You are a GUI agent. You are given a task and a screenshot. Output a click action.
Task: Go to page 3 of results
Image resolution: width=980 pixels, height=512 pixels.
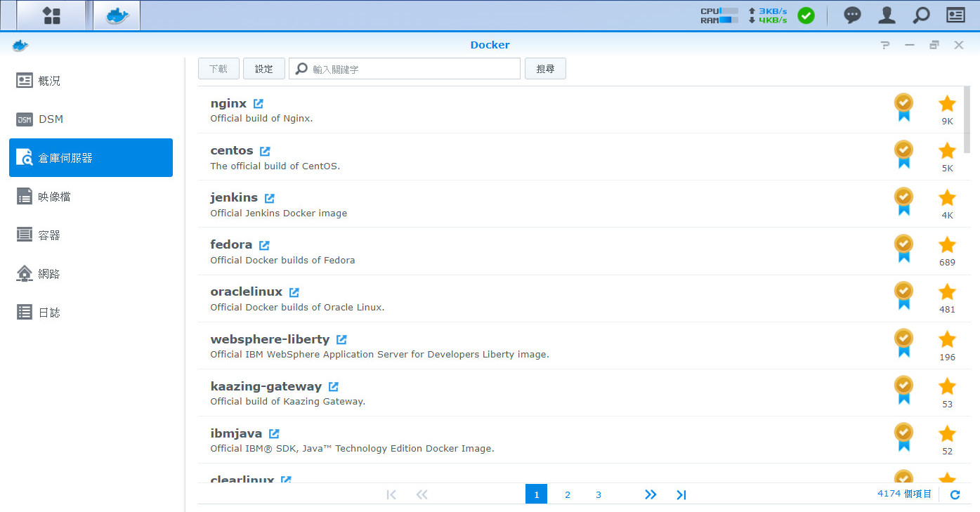point(599,494)
